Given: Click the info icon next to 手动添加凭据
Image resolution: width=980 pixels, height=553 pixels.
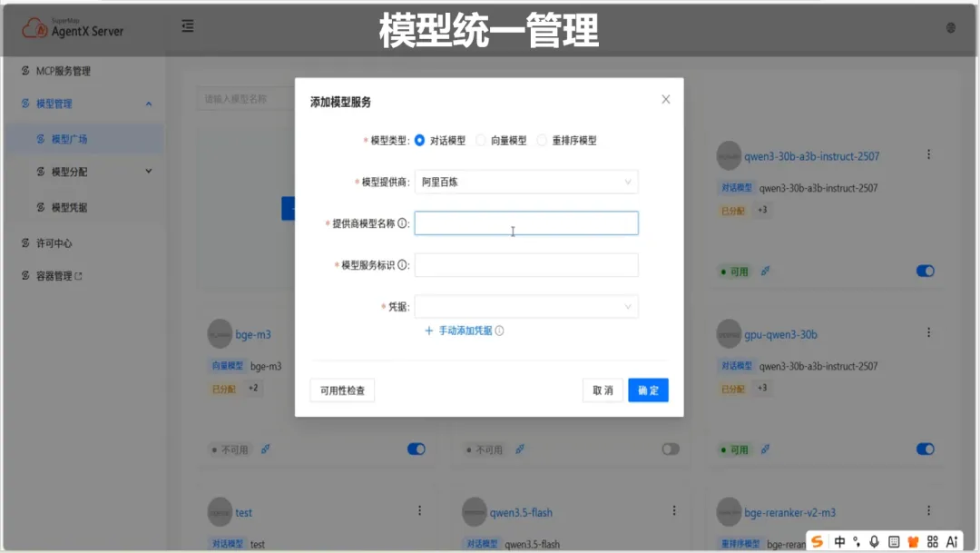Looking at the screenshot, I should tap(499, 331).
